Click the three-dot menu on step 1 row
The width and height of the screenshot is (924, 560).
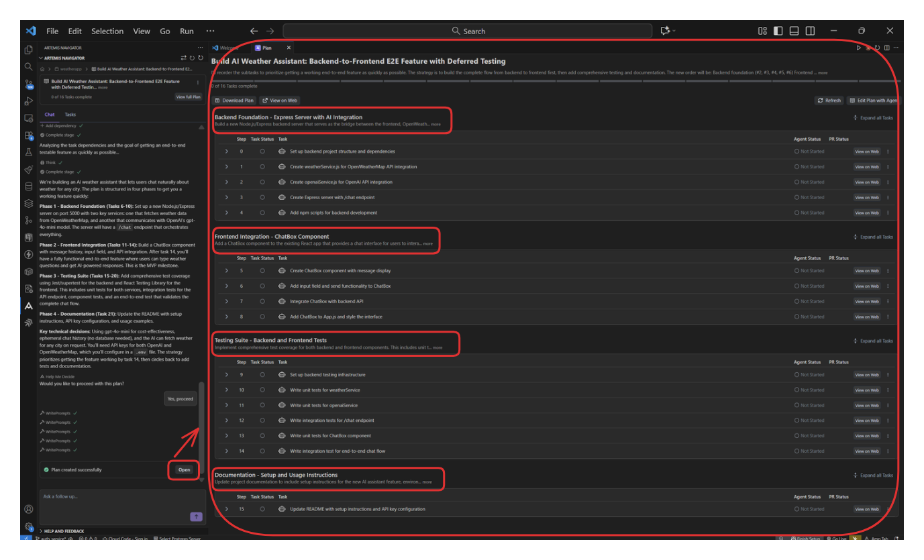[888, 167]
